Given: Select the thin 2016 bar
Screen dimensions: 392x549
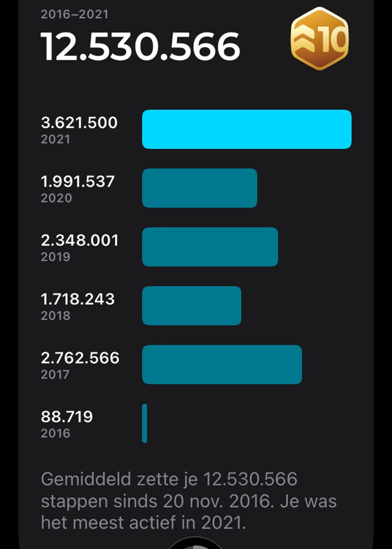Looking at the screenshot, I should coord(145,423).
